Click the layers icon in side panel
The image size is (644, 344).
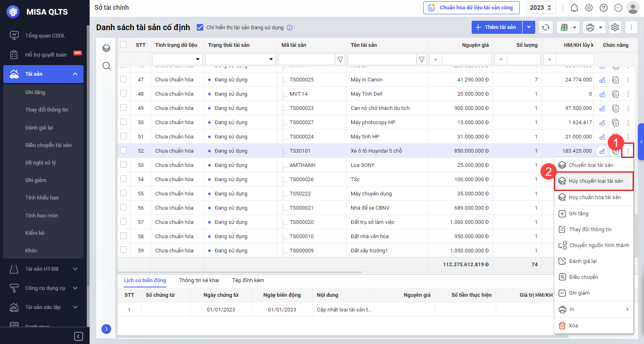pos(106,48)
